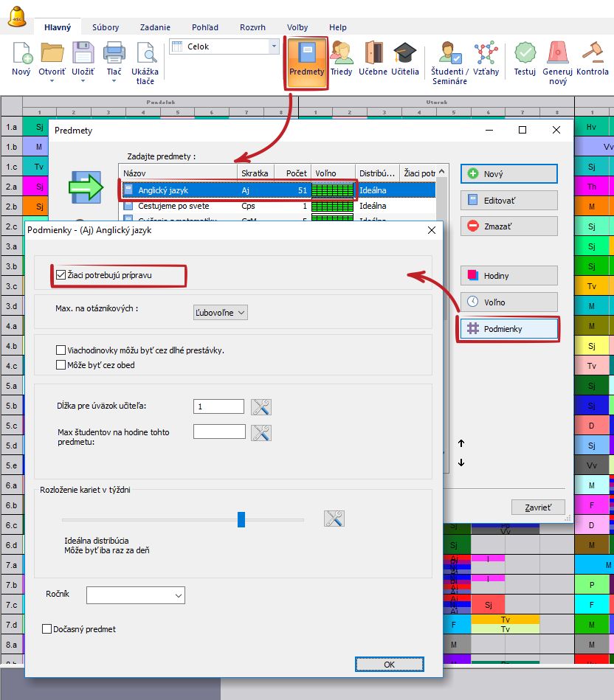This screenshot has width=614, height=700.
Task: Tick the Dočasný predmet checkbox
Action: [47, 629]
